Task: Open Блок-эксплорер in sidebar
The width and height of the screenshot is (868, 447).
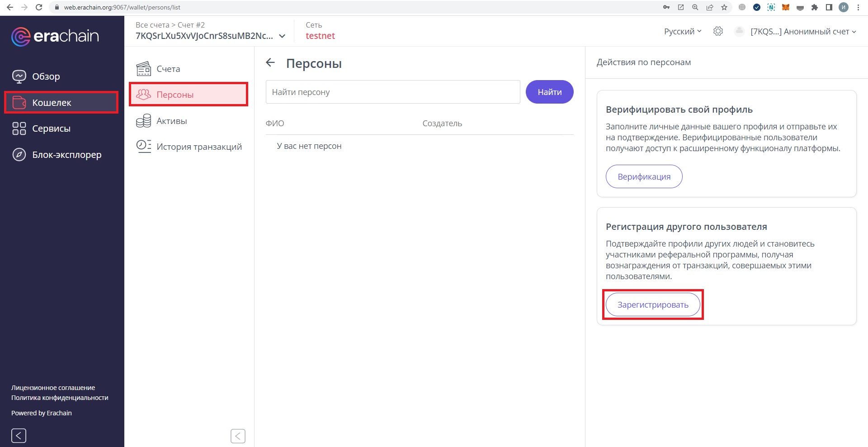Action: (66, 155)
